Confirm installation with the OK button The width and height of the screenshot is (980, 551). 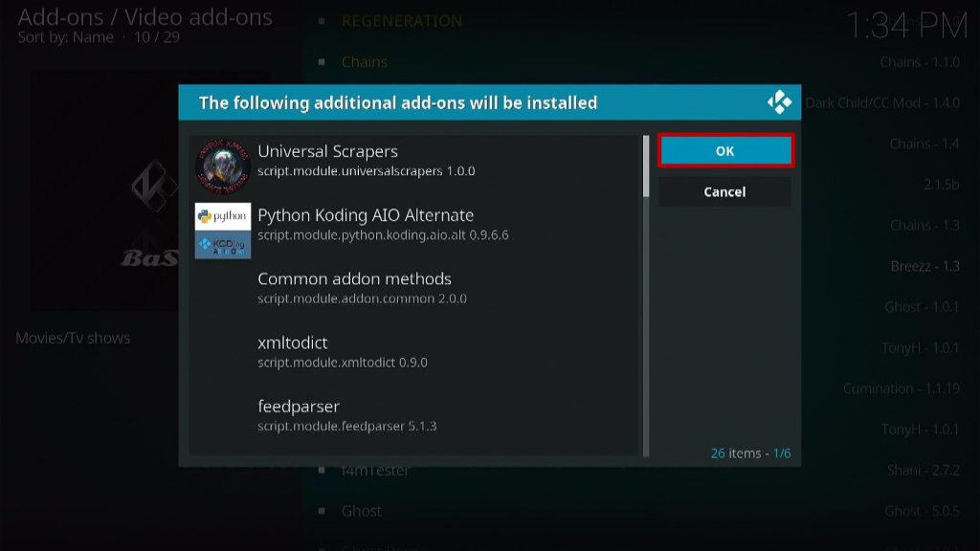725,150
